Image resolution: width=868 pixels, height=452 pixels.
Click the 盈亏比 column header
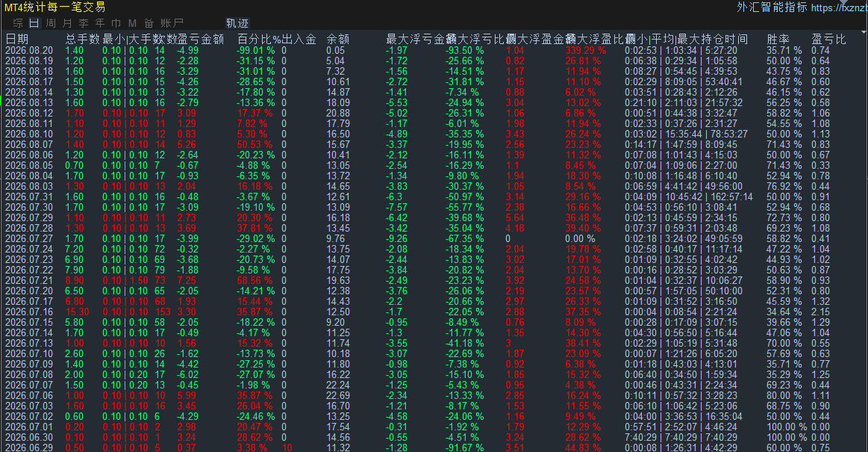pos(828,40)
